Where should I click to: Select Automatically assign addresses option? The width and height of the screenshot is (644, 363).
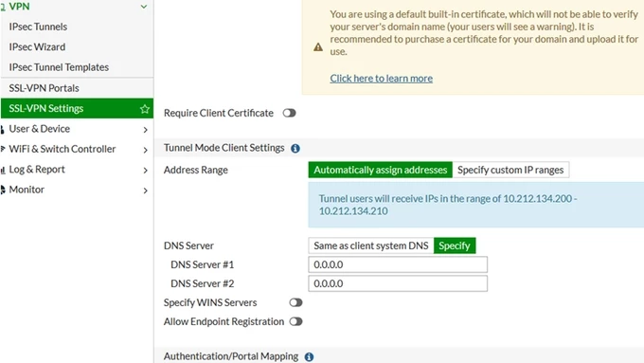click(381, 170)
